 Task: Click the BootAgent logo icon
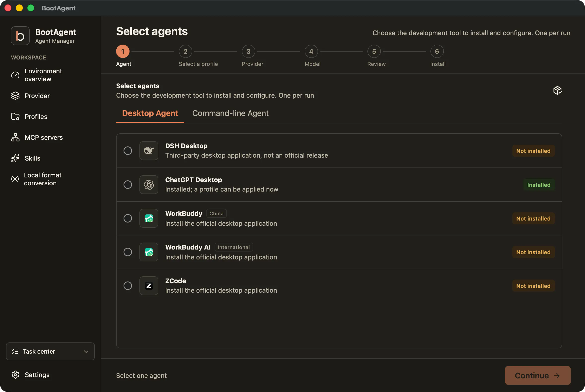20,36
